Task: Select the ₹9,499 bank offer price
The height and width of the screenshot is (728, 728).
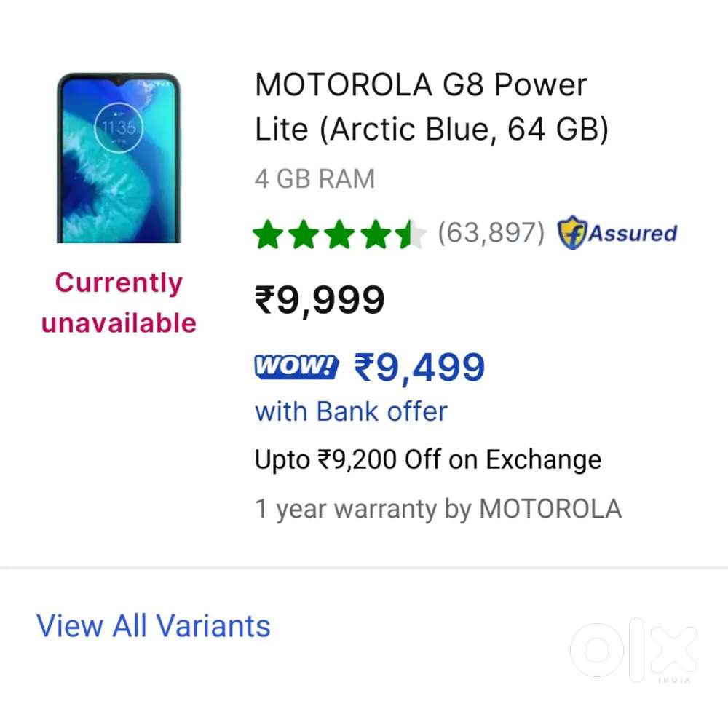Action: [419, 368]
